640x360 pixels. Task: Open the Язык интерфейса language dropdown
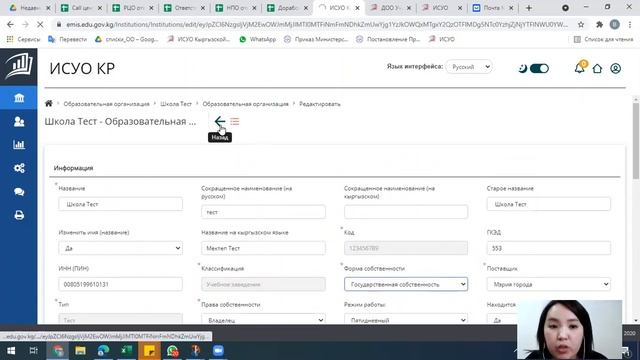pyautogui.click(x=469, y=67)
